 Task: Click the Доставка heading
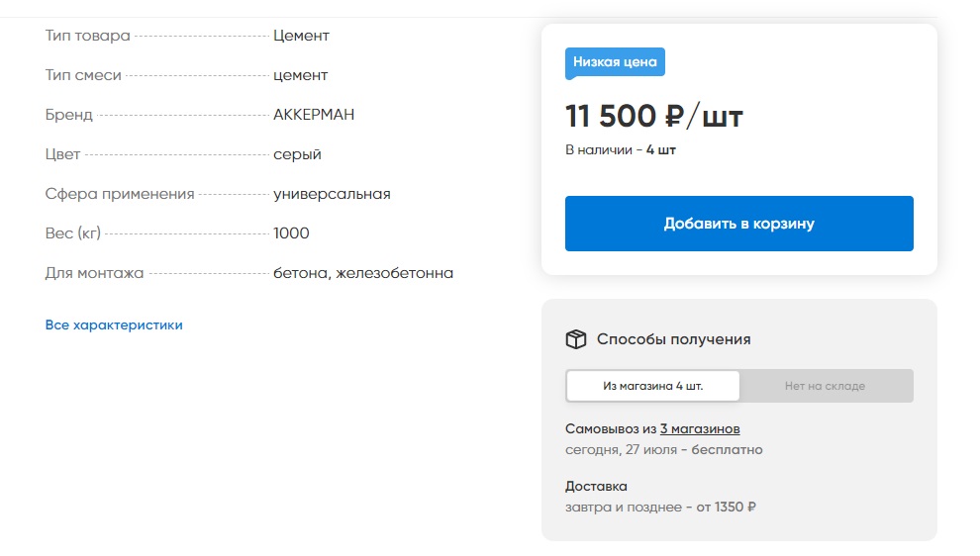coord(596,486)
